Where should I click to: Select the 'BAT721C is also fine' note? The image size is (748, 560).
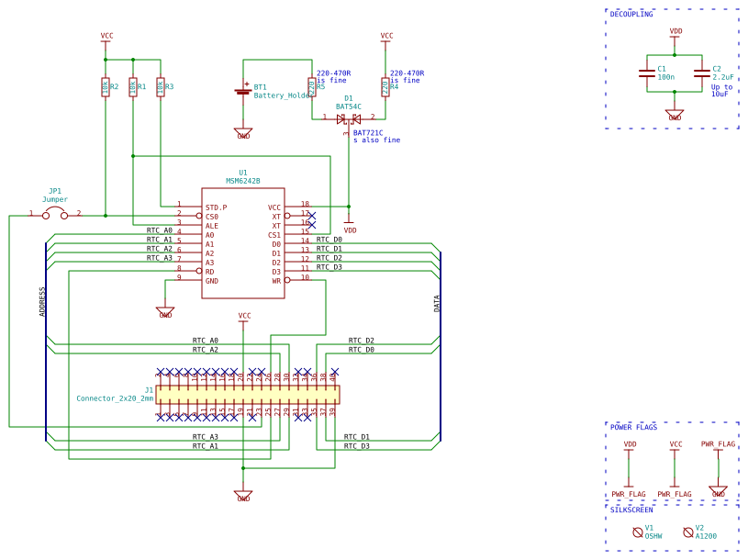(x=376, y=136)
